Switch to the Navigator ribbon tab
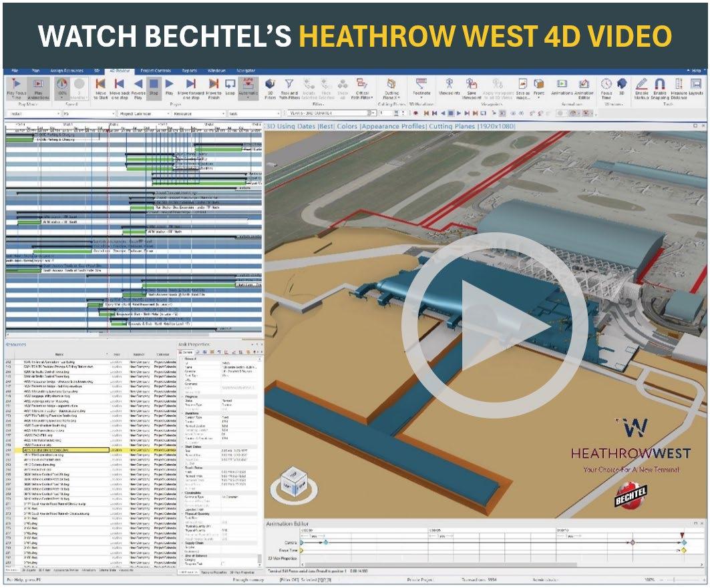The image size is (710, 588). click(246, 71)
